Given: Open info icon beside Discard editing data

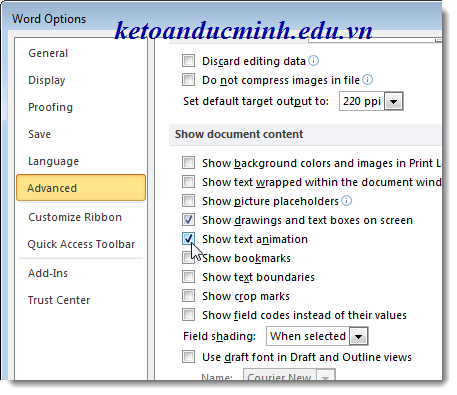Looking at the screenshot, I should point(313,61).
